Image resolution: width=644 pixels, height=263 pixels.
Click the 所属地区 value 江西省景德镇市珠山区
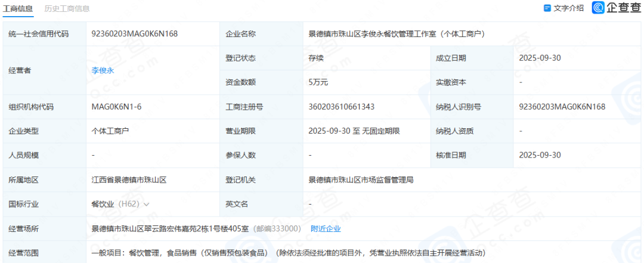(x=128, y=180)
